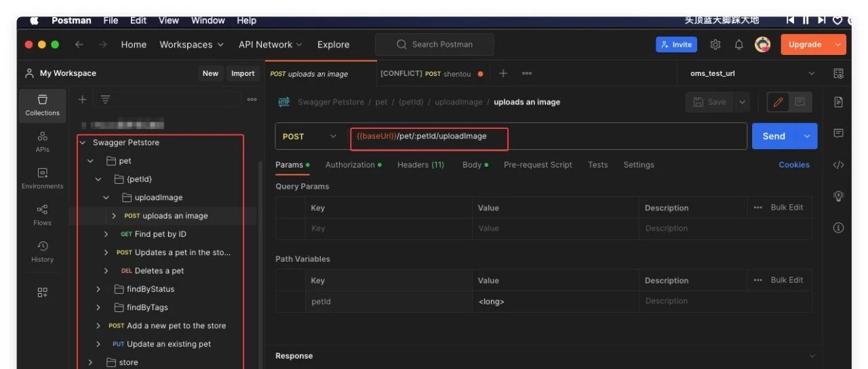Collapse the {petId} folder
This screenshot has width=868, height=369.
tap(98, 180)
